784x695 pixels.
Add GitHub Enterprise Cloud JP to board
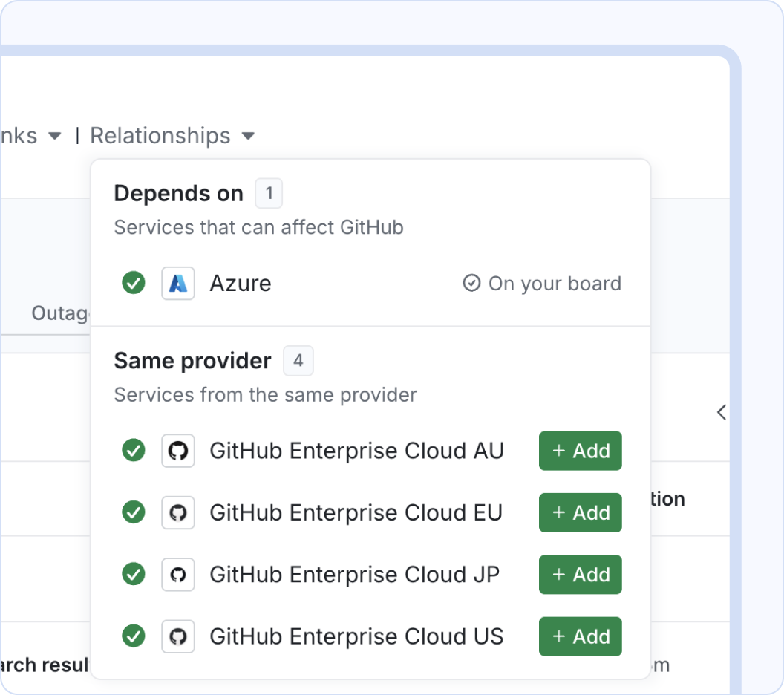581,575
